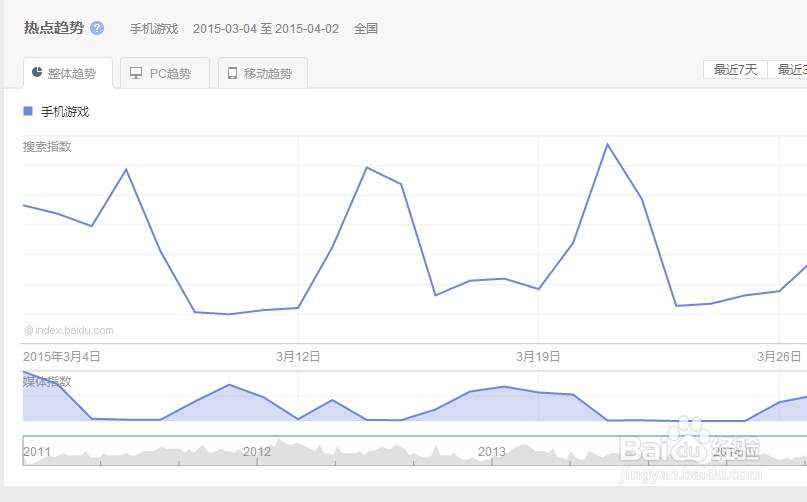Screen dimensions: 807x502
Task: Click the 2015年3月4日 axis label
Action: click(x=62, y=356)
